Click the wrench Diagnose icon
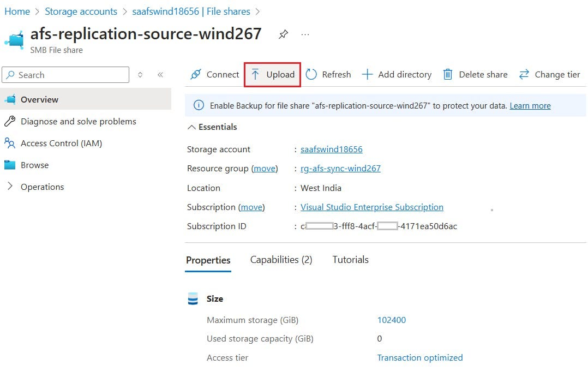 (10, 121)
